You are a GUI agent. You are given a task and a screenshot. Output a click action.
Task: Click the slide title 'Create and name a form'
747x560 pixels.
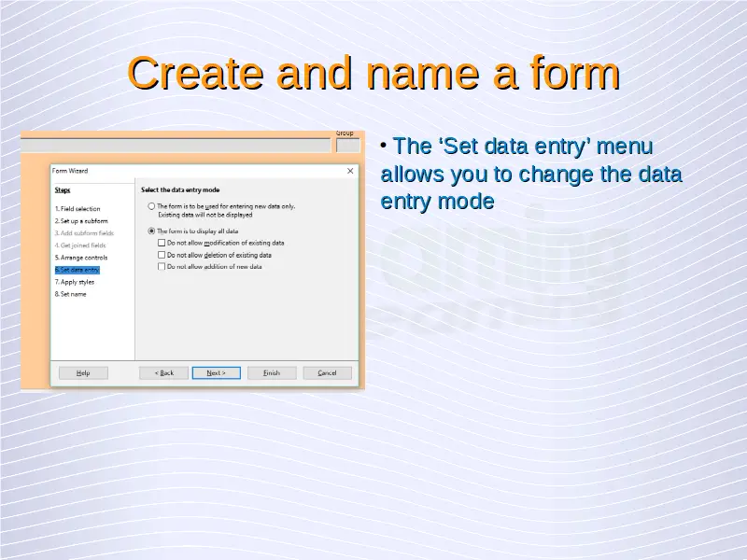coord(373,73)
